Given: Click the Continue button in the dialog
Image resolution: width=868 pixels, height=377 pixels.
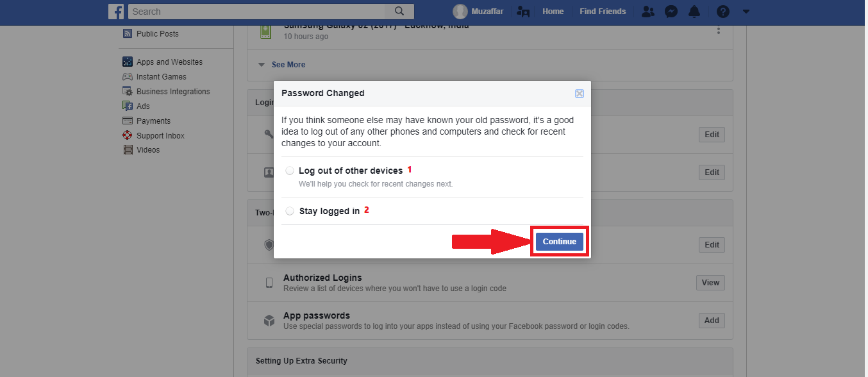Looking at the screenshot, I should [x=558, y=241].
